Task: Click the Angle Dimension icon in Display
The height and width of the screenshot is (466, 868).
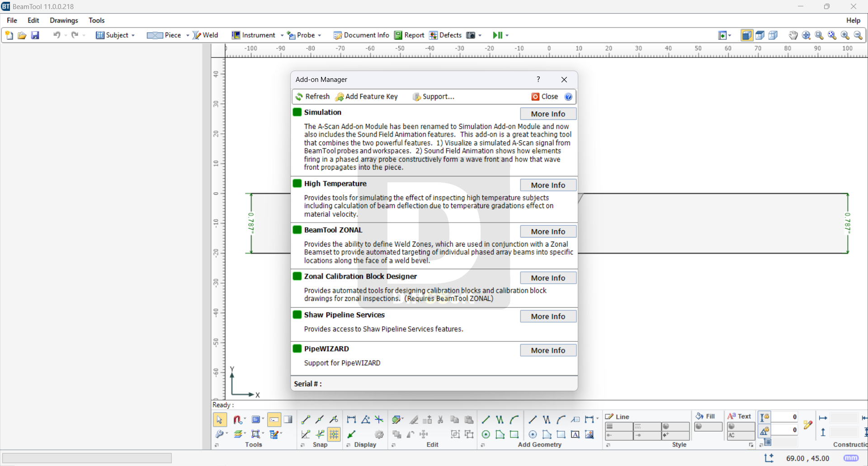Action: [x=366, y=420]
